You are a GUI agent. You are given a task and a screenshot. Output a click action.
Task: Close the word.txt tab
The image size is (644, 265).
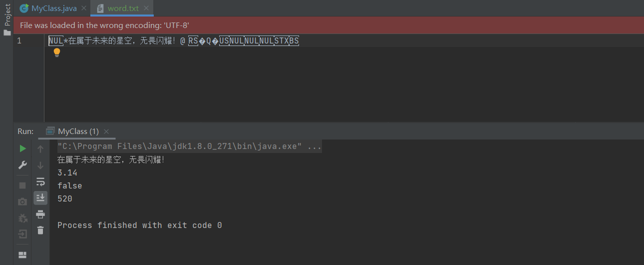coord(146,8)
